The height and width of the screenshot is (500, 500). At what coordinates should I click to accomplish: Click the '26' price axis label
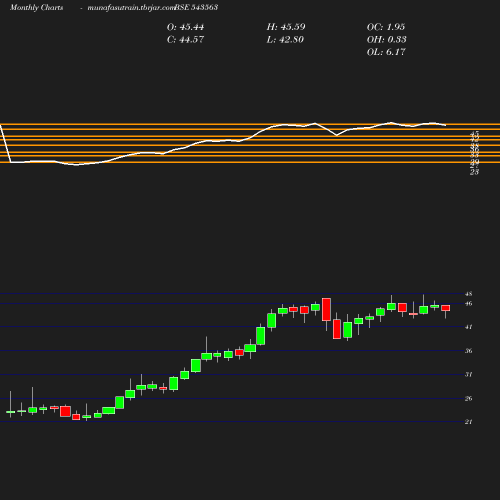tap(469, 399)
